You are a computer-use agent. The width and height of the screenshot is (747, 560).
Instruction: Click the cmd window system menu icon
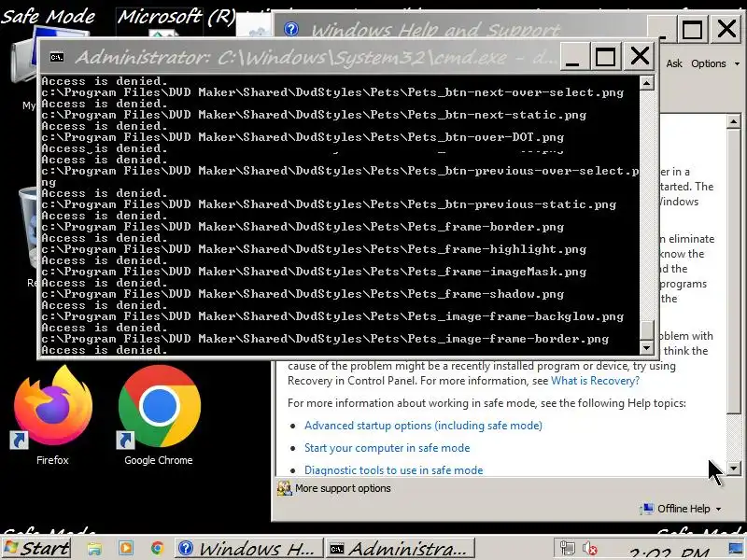coord(57,58)
